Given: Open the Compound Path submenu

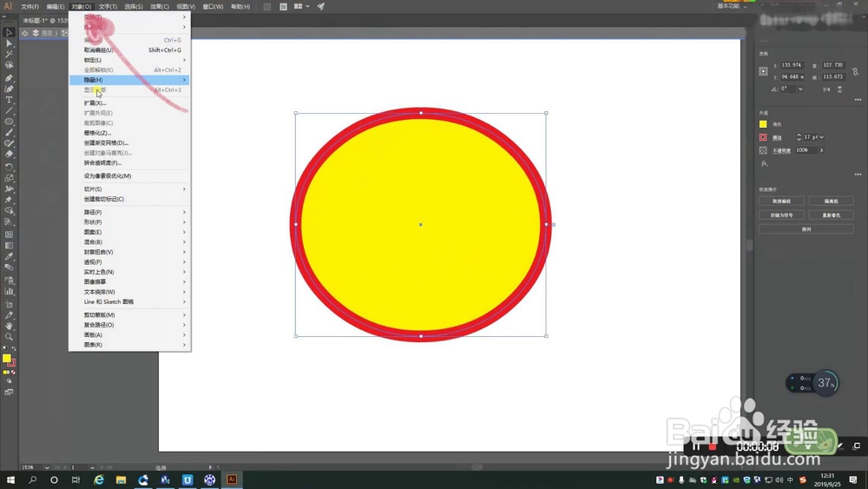Looking at the screenshot, I should [129, 325].
